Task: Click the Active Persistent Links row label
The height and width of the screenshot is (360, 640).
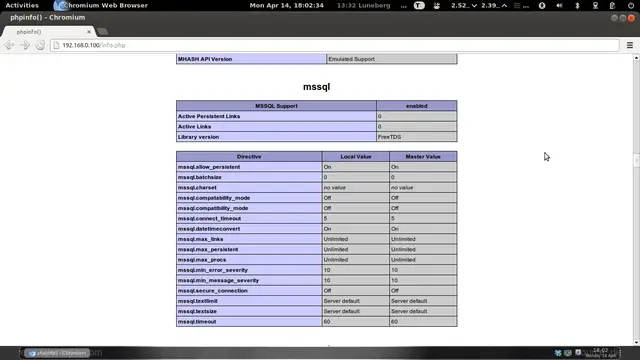Action: [209, 116]
